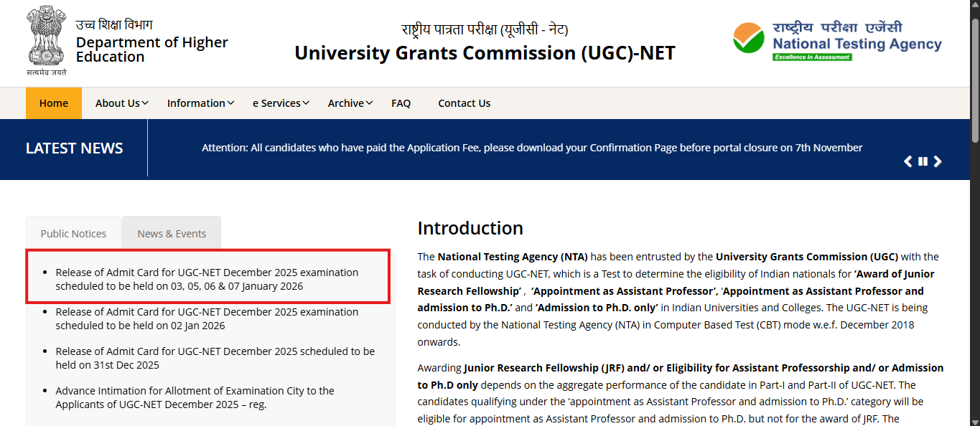The height and width of the screenshot is (426, 980).
Task: Pause the scrolling latest news ticker
Action: pos(923,161)
